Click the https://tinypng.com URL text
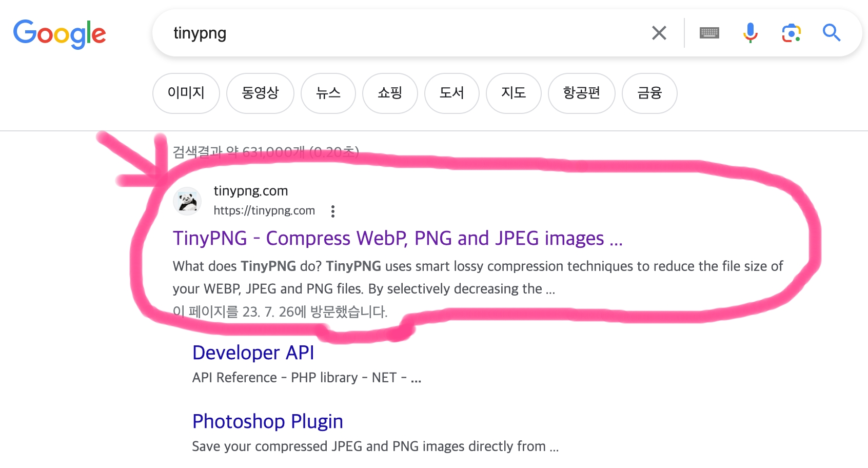868x468 pixels. click(264, 210)
